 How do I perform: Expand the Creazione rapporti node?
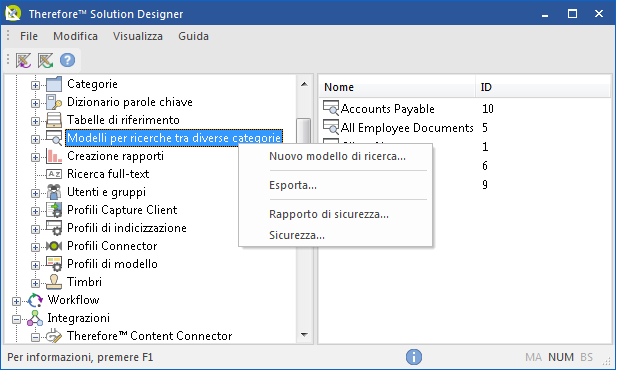35,157
